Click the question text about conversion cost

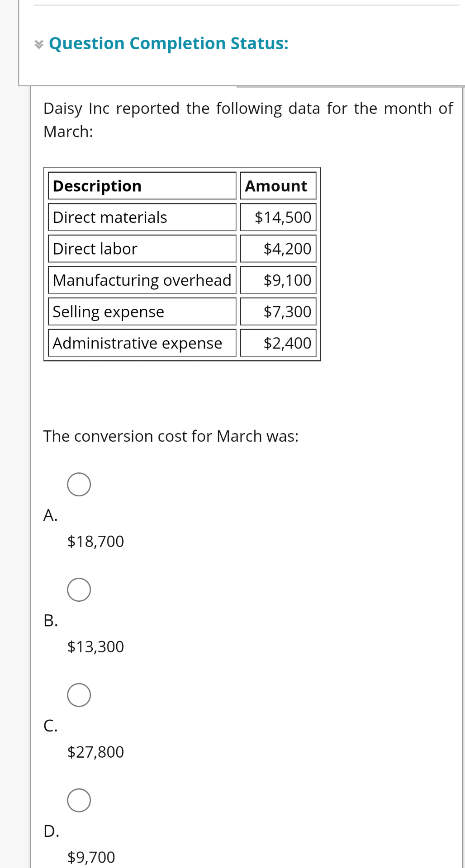171,436
